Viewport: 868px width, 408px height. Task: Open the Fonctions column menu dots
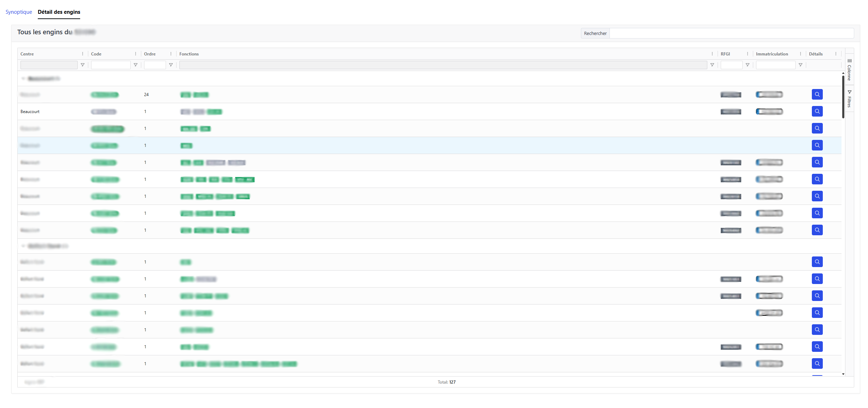coord(712,54)
